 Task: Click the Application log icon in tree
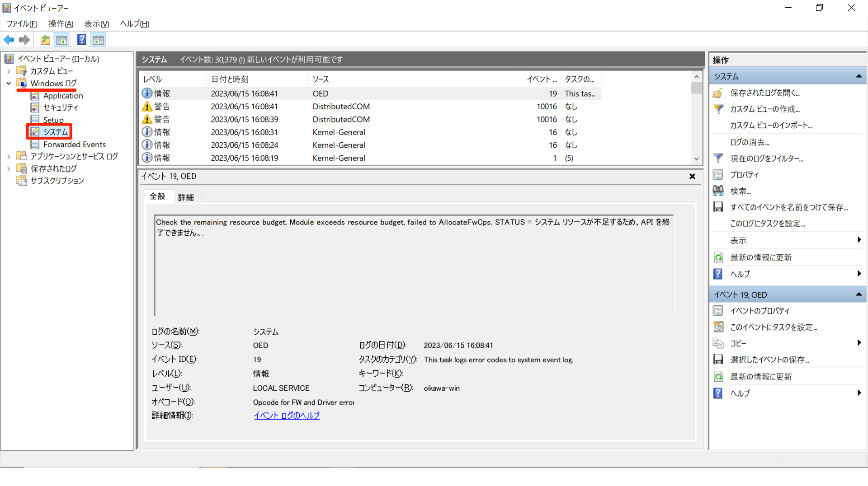(x=35, y=96)
